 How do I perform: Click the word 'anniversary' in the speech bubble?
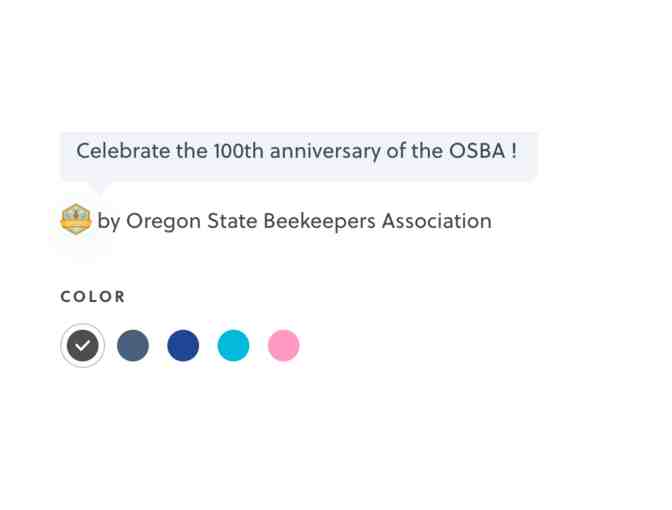(x=326, y=152)
